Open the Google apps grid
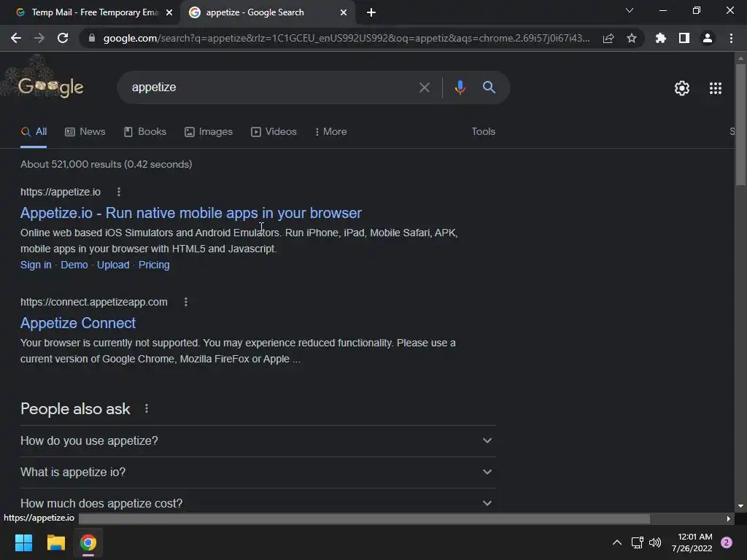The width and height of the screenshot is (747, 560). tap(716, 88)
